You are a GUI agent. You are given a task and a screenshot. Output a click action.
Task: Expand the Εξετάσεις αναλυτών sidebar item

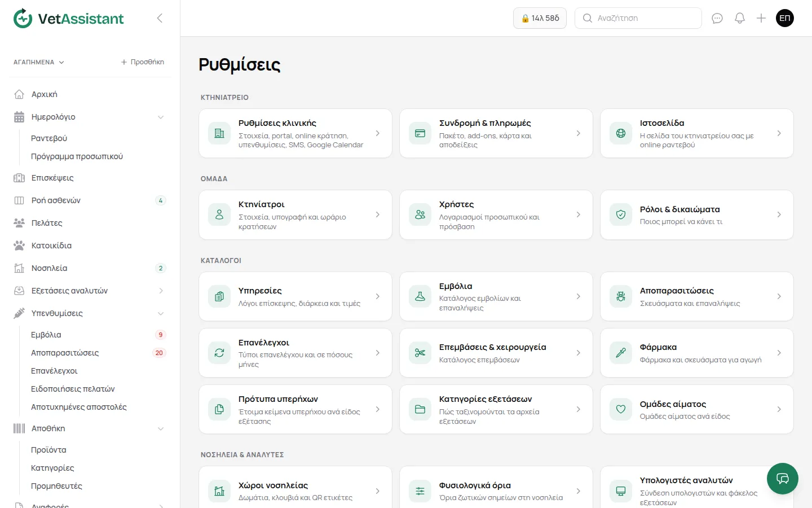click(x=161, y=291)
